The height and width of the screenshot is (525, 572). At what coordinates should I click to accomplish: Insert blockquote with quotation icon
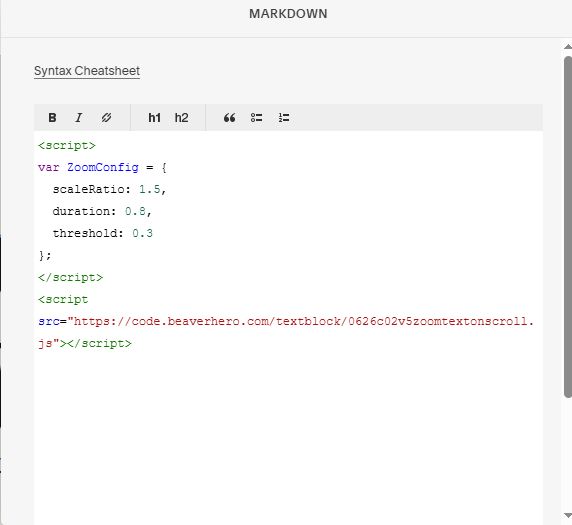coord(229,117)
